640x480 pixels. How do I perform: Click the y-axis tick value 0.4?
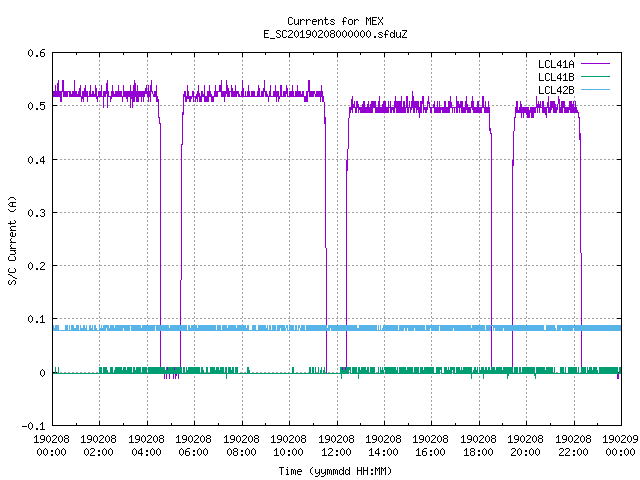36,160
